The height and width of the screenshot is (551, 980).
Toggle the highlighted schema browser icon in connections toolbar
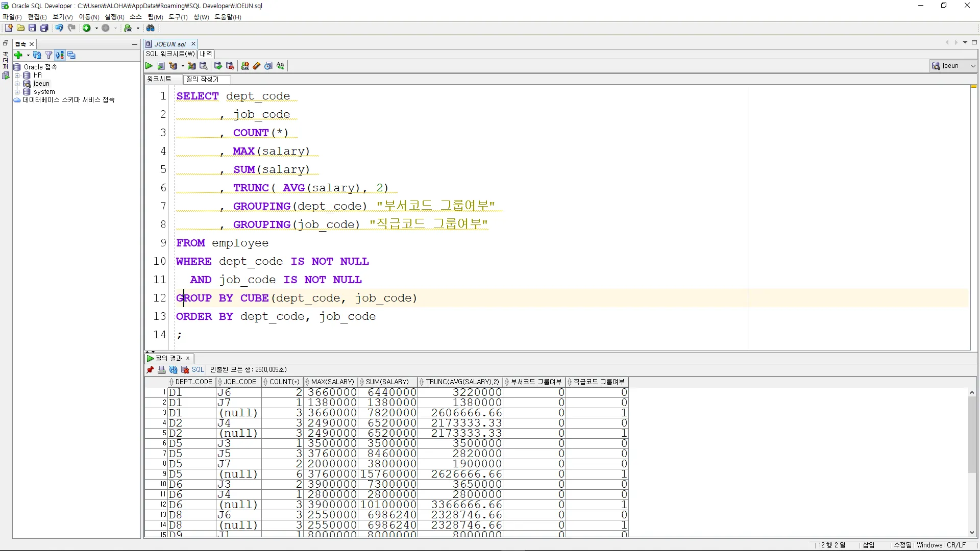(x=60, y=55)
